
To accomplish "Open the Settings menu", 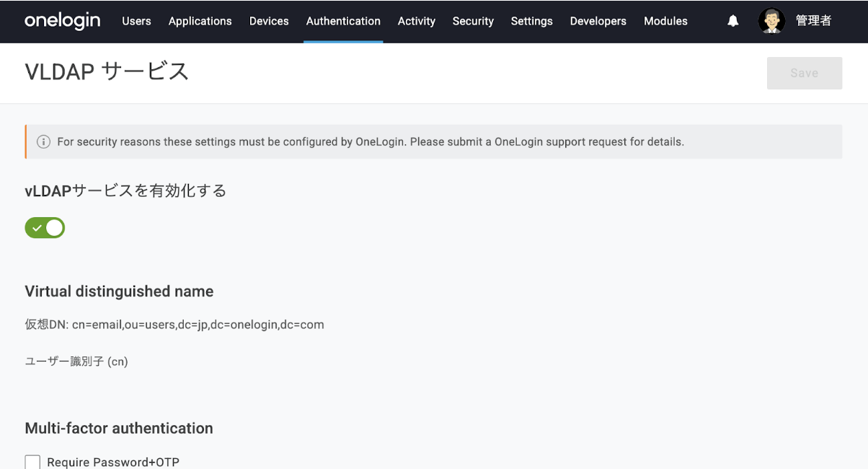I will tap(531, 21).
